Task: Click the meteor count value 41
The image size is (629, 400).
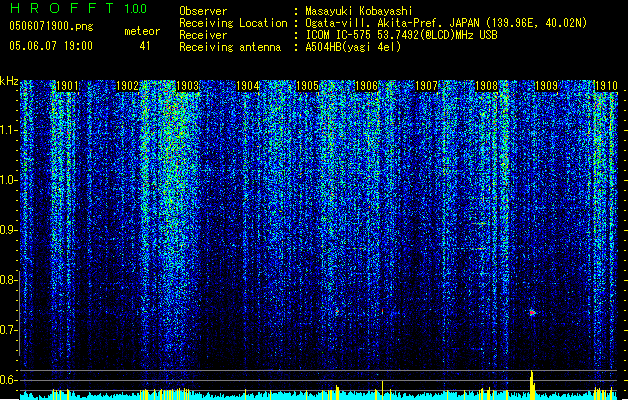Action: (145, 46)
